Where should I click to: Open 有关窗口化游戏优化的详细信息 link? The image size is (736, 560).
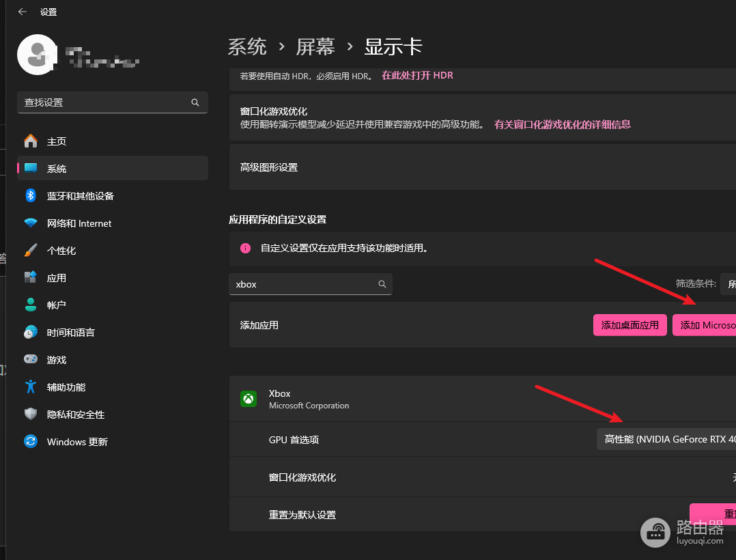[x=563, y=124]
